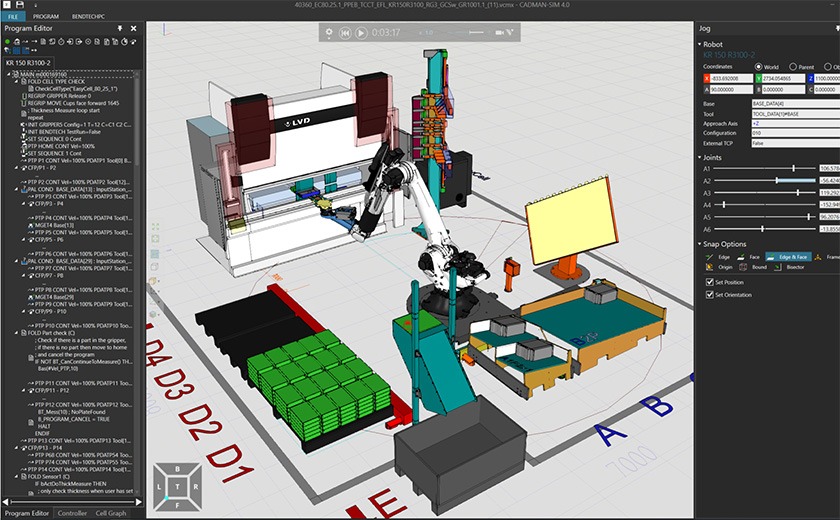Open playback settings gear icon

pos(327,33)
